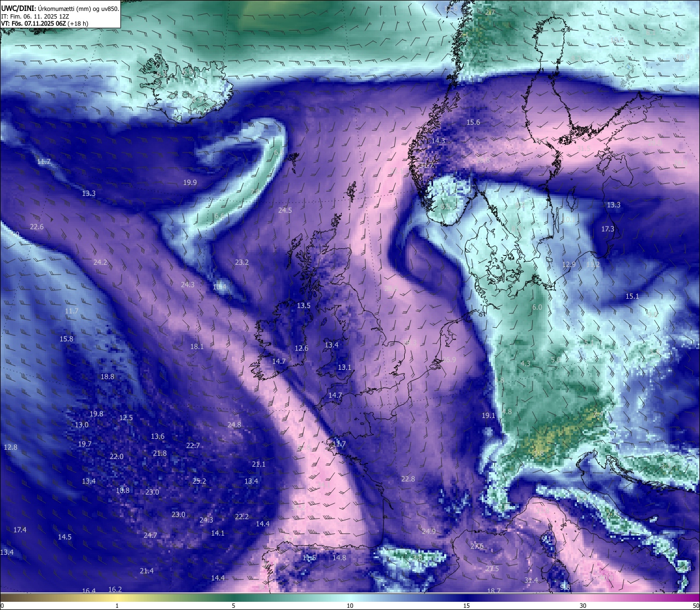Click the 14.5 value label
Viewport: 700px width, 610px height.
tap(65, 537)
